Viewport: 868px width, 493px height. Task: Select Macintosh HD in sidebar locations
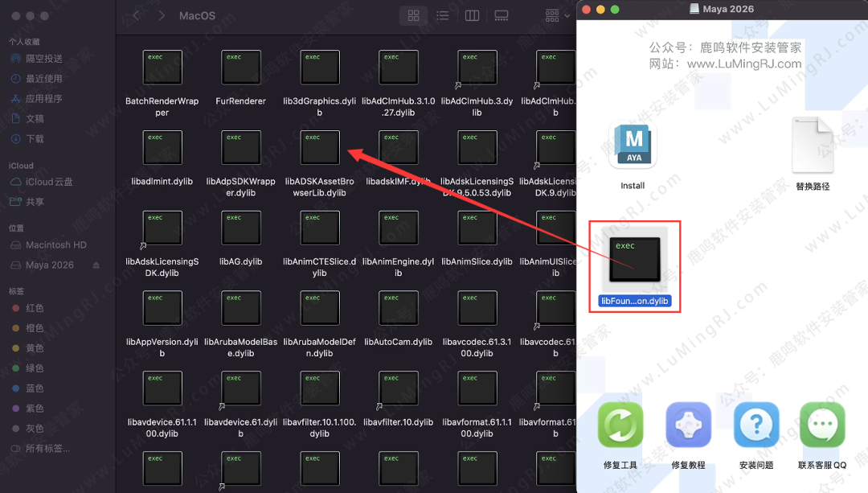point(55,245)
